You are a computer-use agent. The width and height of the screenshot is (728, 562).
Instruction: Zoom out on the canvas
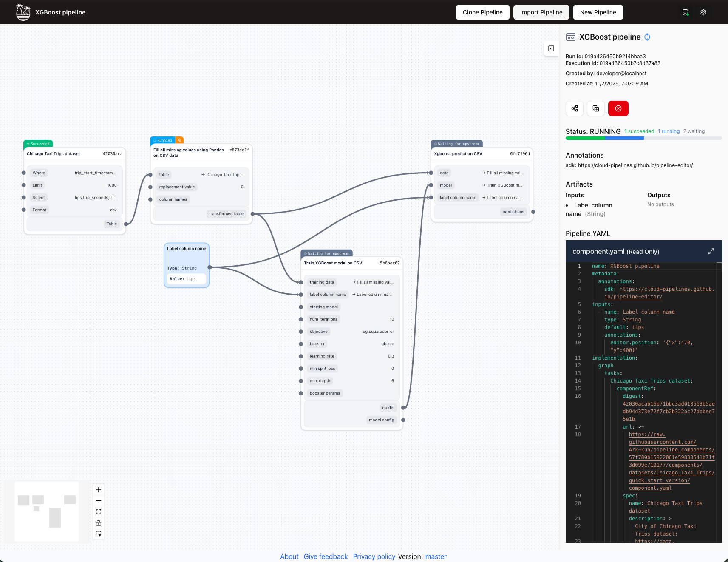[99, 501]
